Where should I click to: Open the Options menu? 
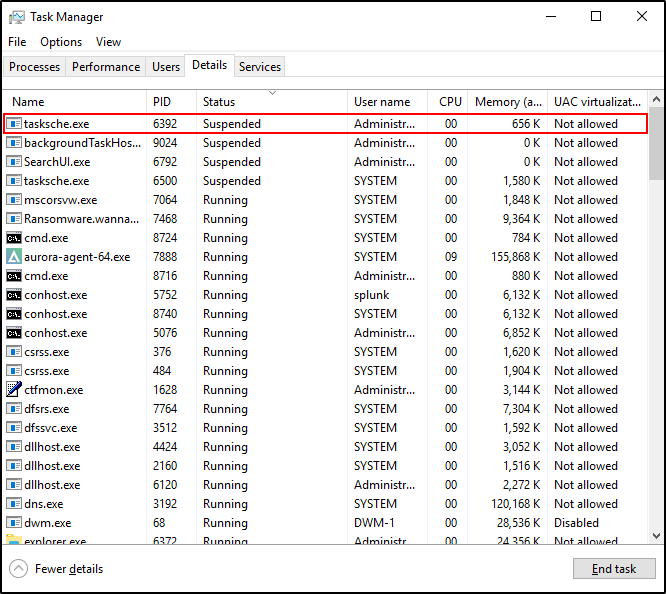(61, 42)
